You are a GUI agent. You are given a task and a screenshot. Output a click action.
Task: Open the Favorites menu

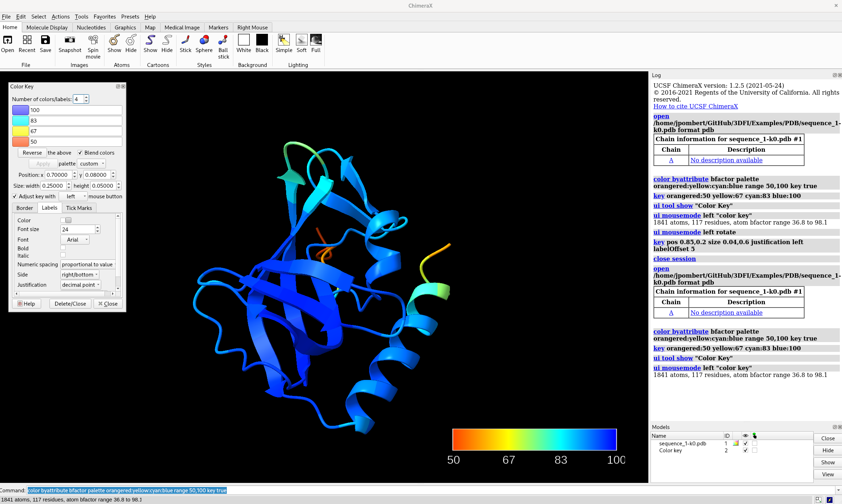104,16
